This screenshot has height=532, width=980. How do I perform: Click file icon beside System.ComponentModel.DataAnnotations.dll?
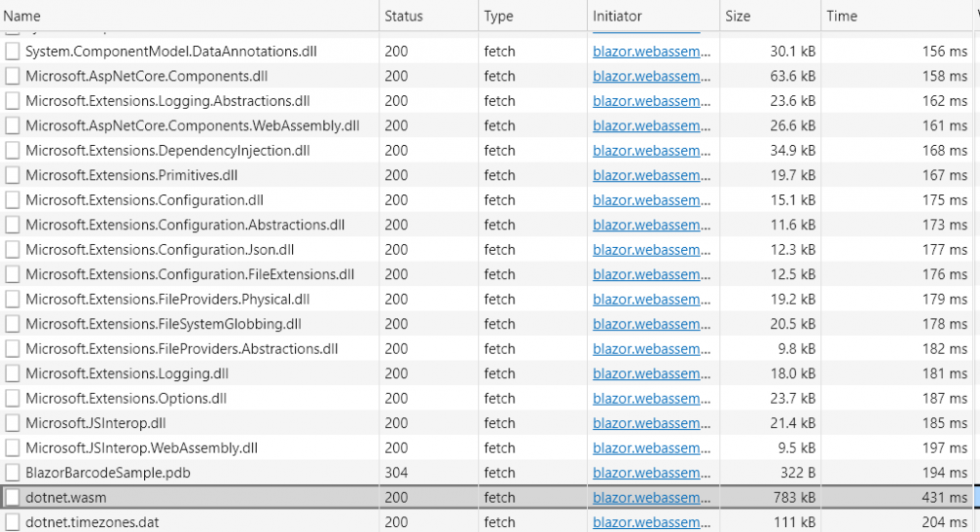pyautogui.click(x=13, y=51)
